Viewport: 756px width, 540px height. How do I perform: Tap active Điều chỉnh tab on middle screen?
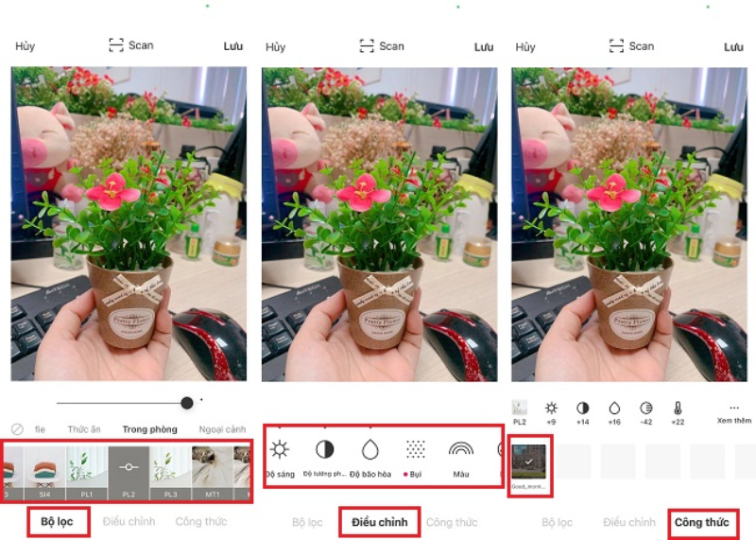coord(380,522)
